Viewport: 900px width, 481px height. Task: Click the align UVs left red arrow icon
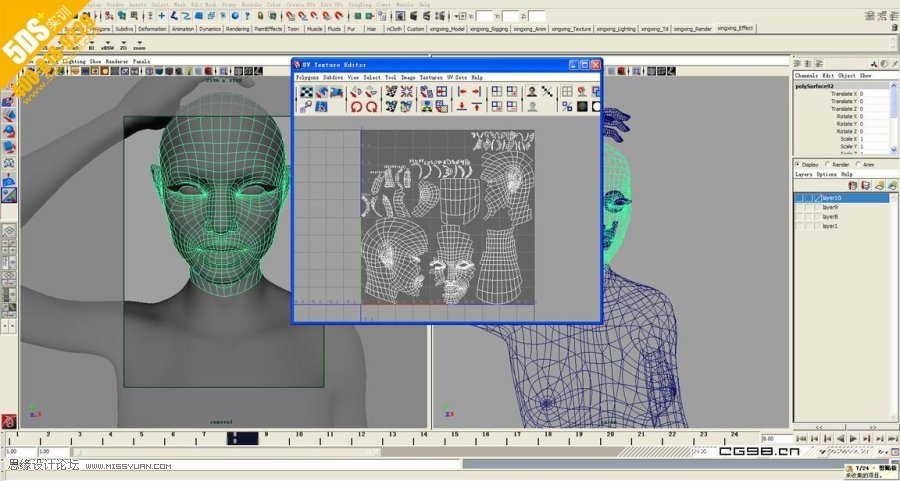(462, 92)
